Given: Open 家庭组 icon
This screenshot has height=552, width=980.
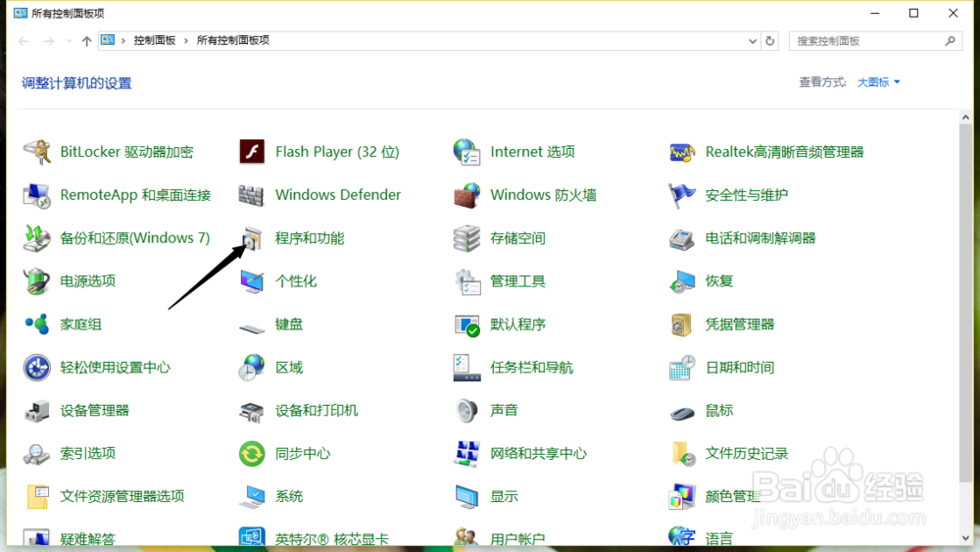Looking at the screenshot, I should (x=37, y=325).
